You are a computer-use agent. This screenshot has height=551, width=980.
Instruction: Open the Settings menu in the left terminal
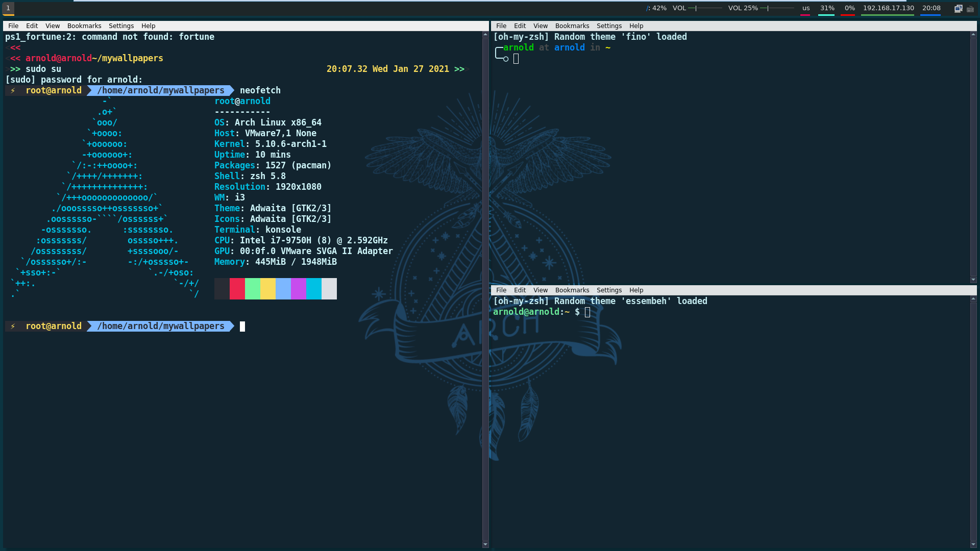pos(121,26)
